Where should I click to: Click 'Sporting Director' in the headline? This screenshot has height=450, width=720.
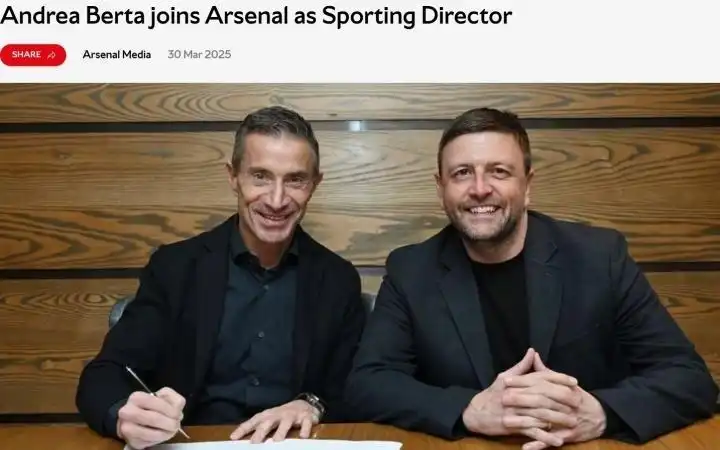coord(417,16)
